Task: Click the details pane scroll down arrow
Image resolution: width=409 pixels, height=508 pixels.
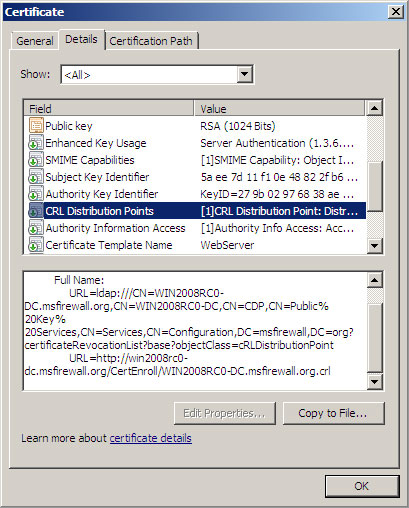Action: 374,381
